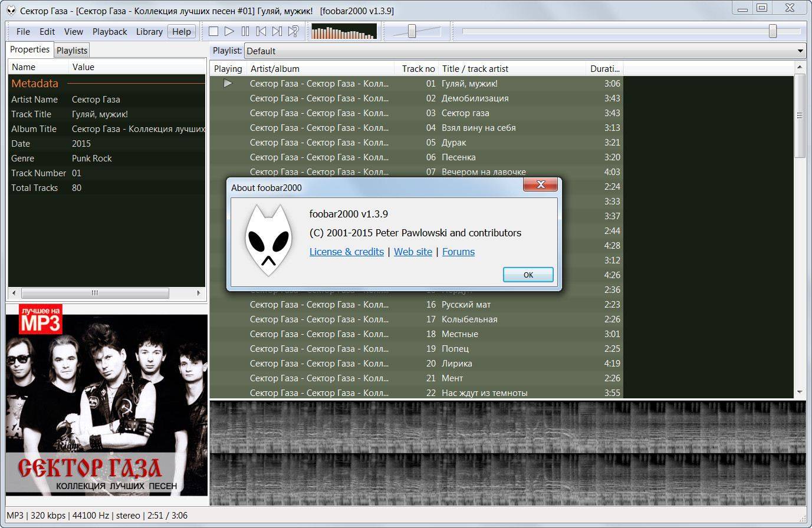Click the seek bar handle
The image size is (812, 528).
tap(772, 32)
